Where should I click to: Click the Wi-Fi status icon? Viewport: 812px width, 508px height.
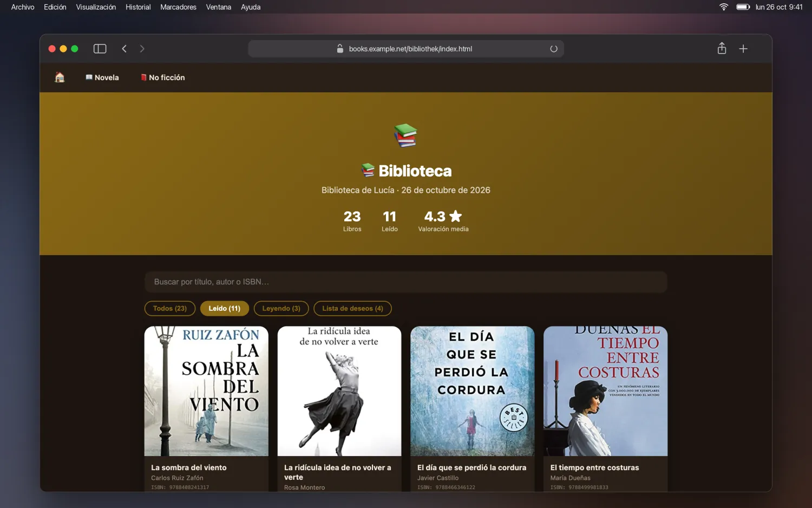point(724,7)
